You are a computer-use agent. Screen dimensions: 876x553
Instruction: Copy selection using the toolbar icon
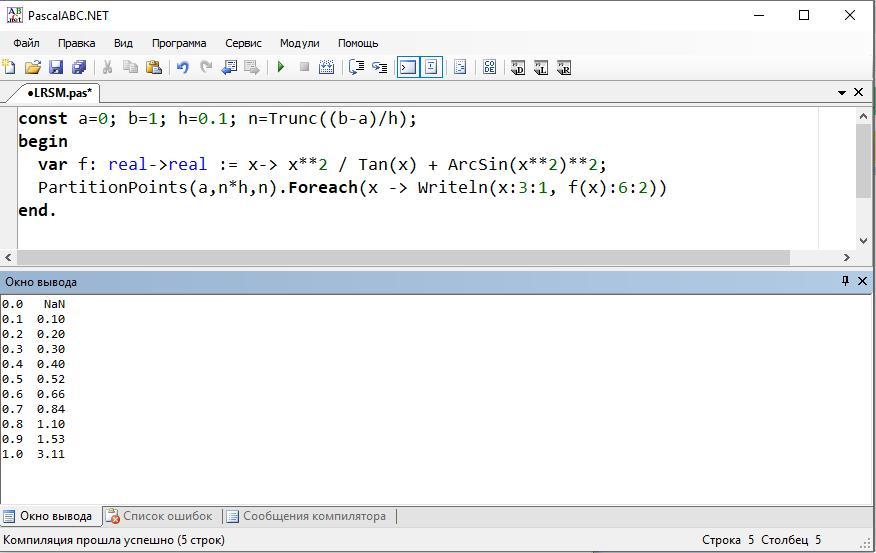click(130, 68)
